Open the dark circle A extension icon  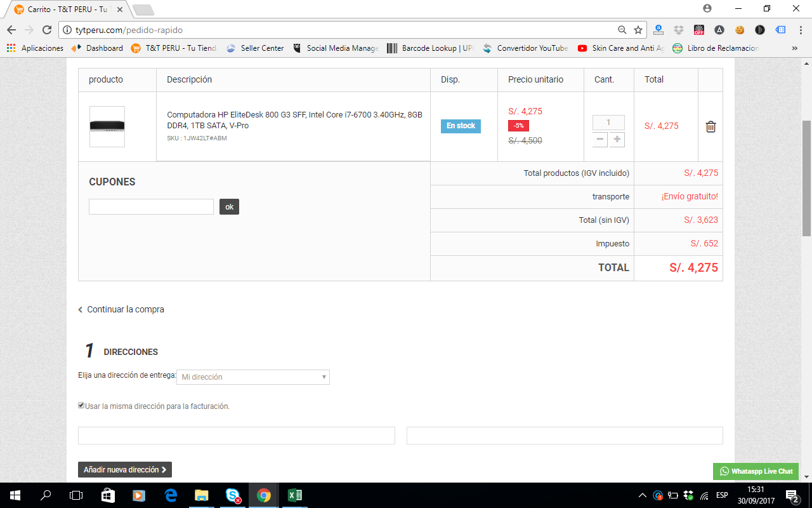(719, 30)
